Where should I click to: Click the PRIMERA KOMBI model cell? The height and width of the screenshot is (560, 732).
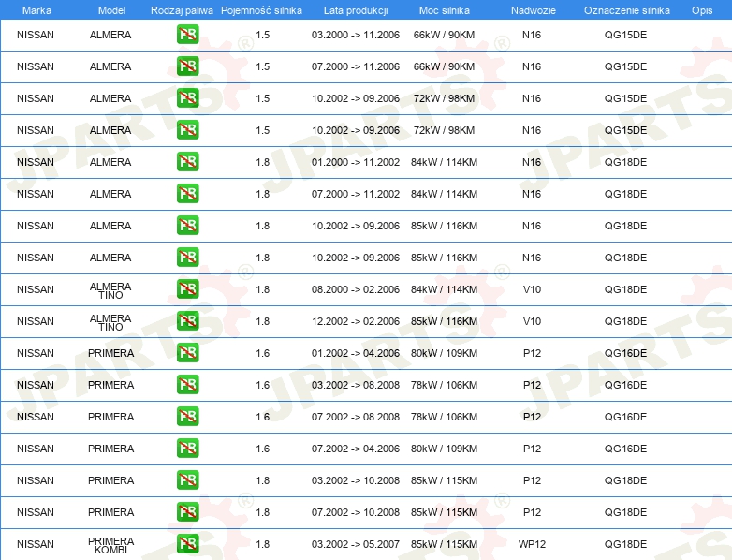coord(110,545)
